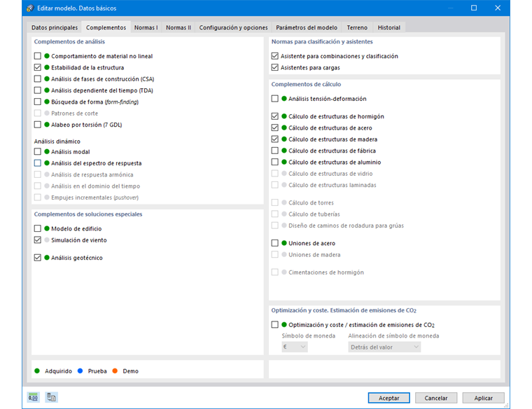
Task: Uncheck Cálculo de estructuras de hormigón
Action: click(x=275, y=116)
